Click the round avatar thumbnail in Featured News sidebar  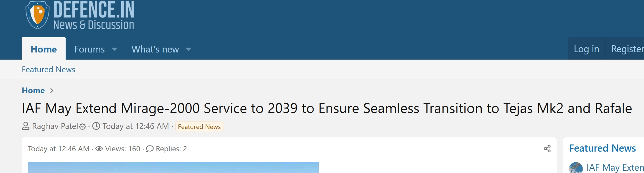576,168
